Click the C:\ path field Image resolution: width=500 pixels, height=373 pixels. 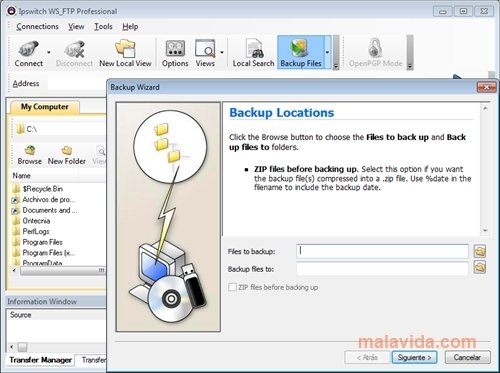click(60, 129)
